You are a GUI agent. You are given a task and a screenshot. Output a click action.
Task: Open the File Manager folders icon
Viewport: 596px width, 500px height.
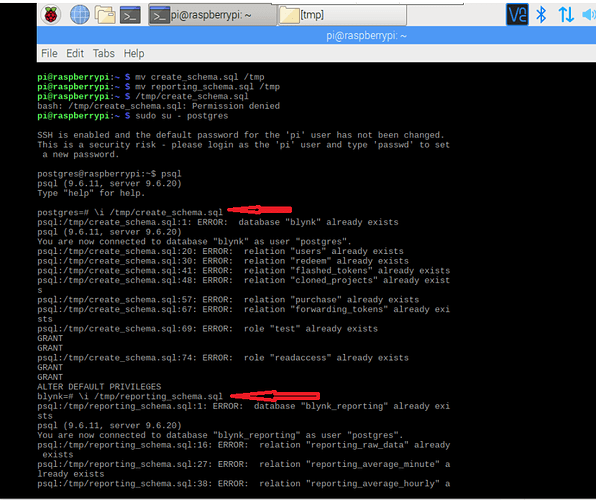(105, 15)
